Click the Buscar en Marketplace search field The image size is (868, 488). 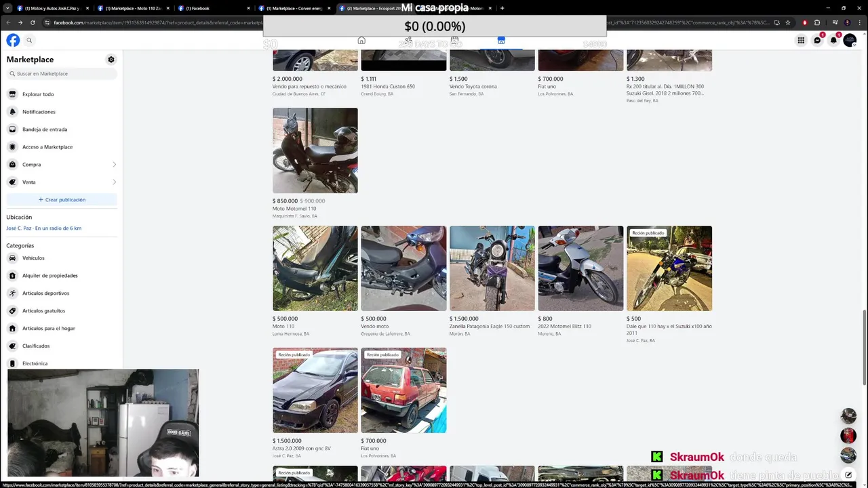[62, 74]
